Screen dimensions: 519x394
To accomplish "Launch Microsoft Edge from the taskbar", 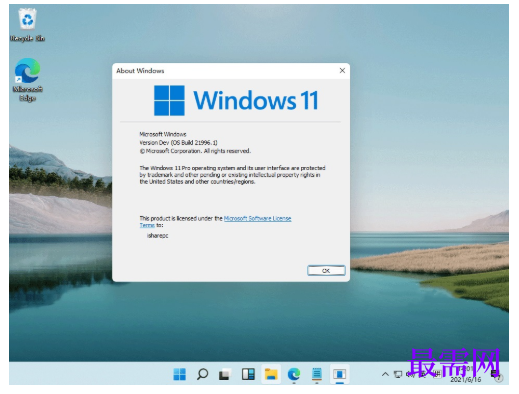I will tap(294, 374).
